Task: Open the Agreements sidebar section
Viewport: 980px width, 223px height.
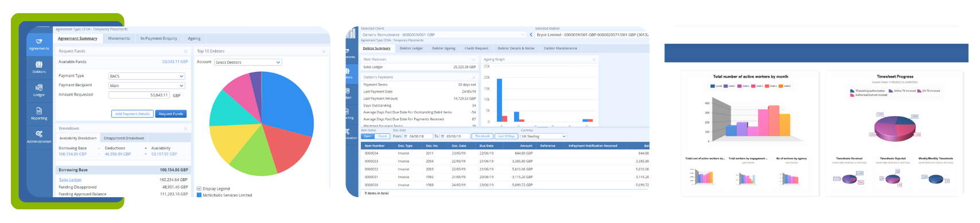Action: [x=39, y=44]
